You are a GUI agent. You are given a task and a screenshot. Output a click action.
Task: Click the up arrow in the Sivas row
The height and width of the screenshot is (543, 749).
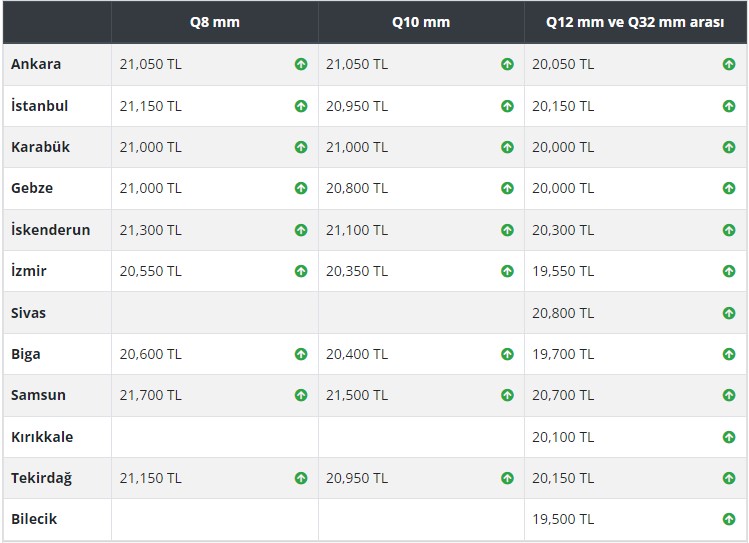[x=729, y=313]
